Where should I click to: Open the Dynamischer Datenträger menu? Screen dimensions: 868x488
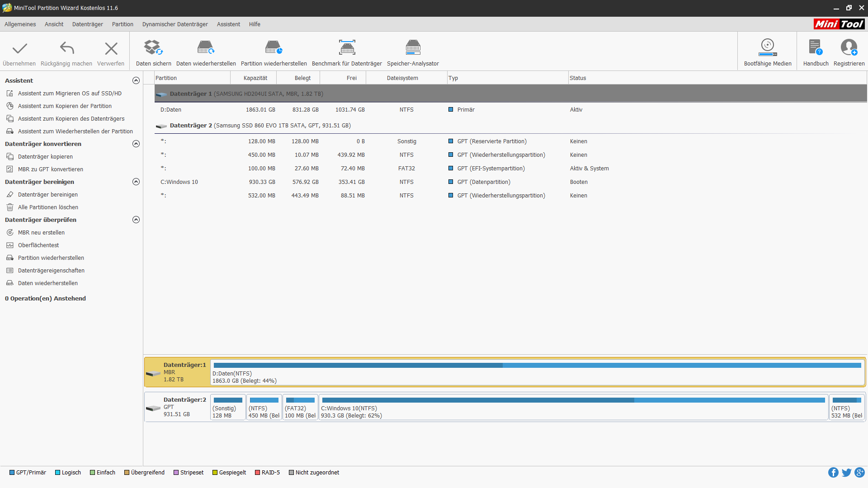[x=175, y=24]
